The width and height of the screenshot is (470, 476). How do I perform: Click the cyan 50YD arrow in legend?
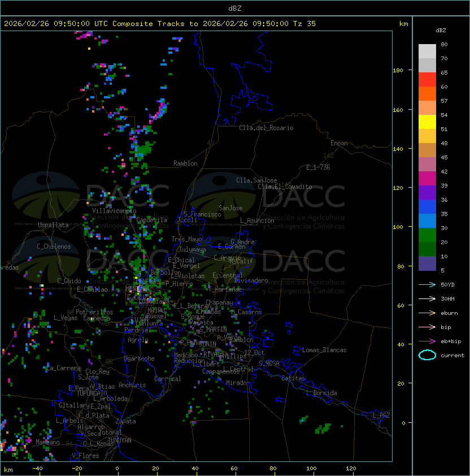click(427, 285)
